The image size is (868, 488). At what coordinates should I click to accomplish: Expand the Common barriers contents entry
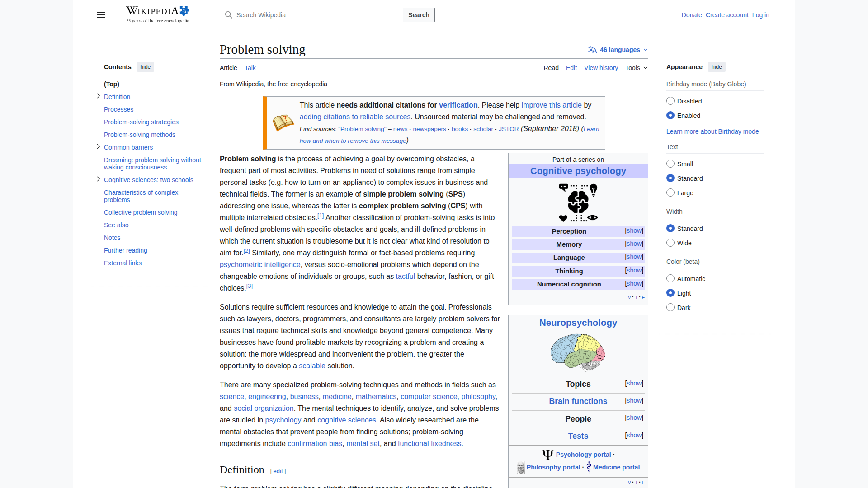(99, 147)
